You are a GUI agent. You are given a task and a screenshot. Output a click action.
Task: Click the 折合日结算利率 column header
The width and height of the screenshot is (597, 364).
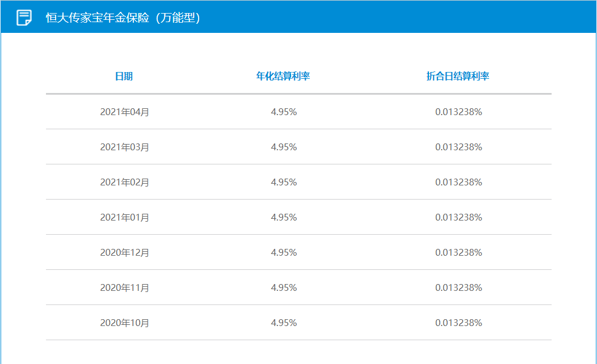[x=458, y=77]
